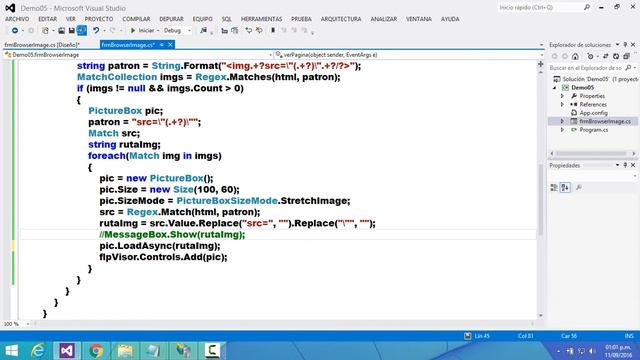640x360 pixels.
Task: Click the Open File toolbar icon
Action: click(61, 31)
